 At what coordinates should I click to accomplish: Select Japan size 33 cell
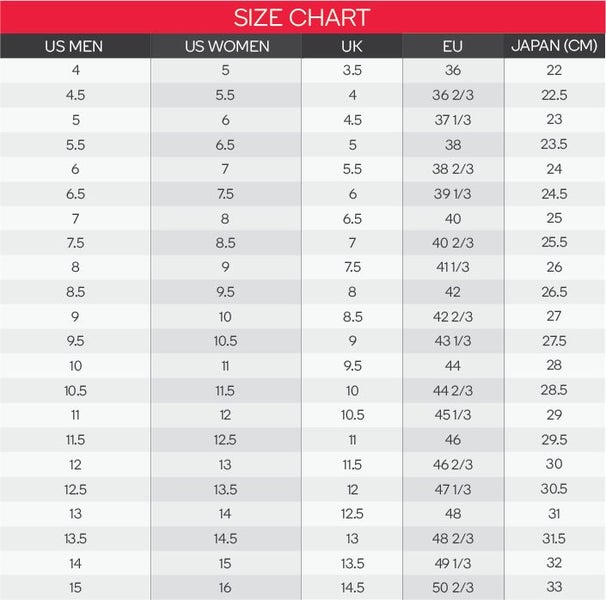click(x=554, y=587)
